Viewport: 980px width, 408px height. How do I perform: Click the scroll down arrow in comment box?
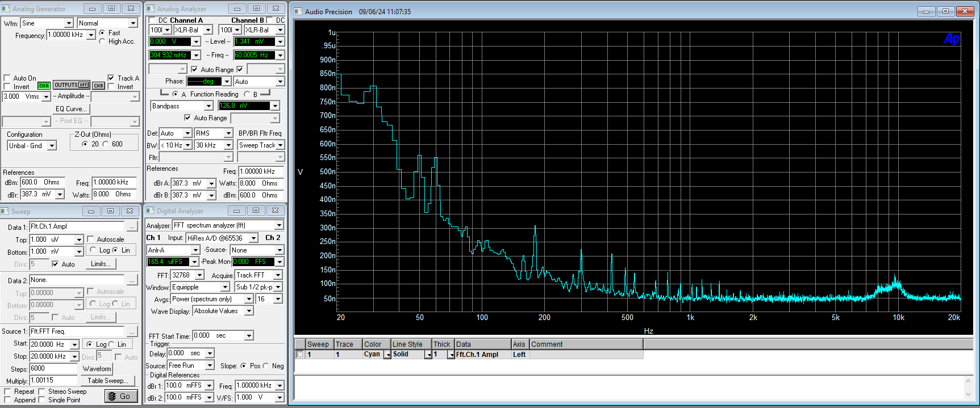pyautogui.click(x=968, y=395)
